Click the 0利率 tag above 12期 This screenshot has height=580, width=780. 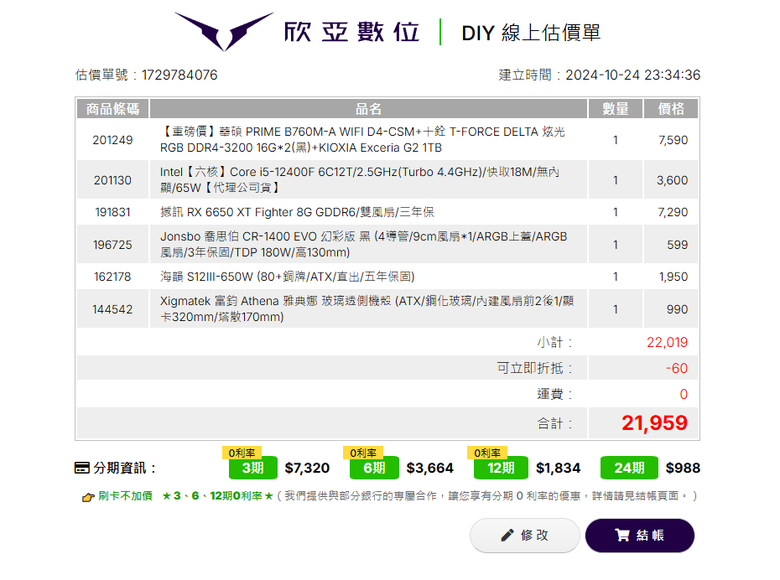(487, 453)
